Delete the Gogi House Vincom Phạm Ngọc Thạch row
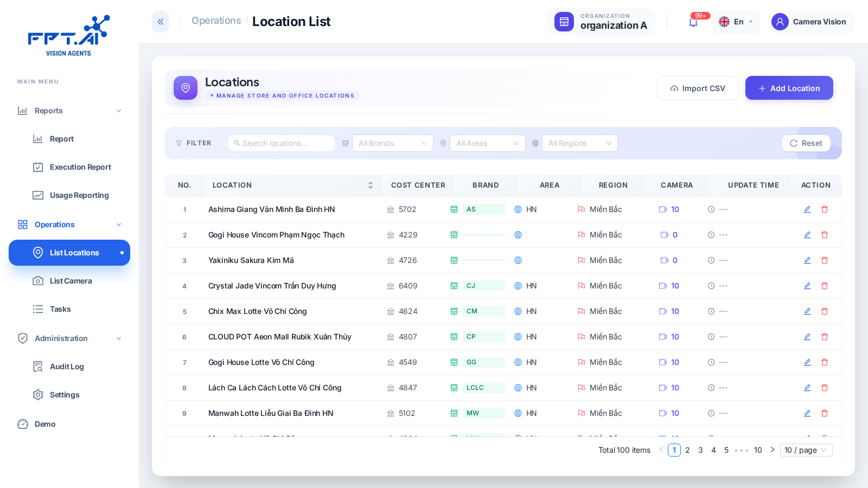 coord(825,235)
